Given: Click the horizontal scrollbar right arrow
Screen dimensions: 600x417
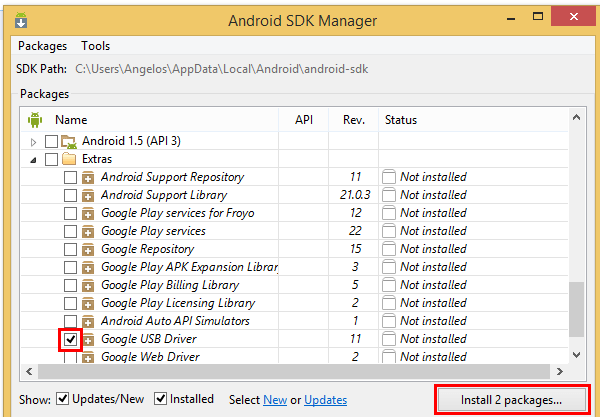Looking at the screenshot, I should point(560,371).
